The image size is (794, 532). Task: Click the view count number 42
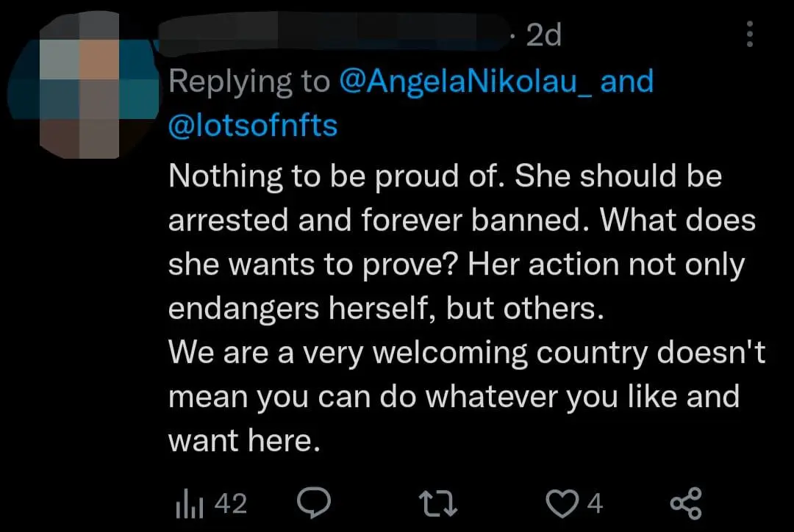pyautogui.click(x=231, y=503)
